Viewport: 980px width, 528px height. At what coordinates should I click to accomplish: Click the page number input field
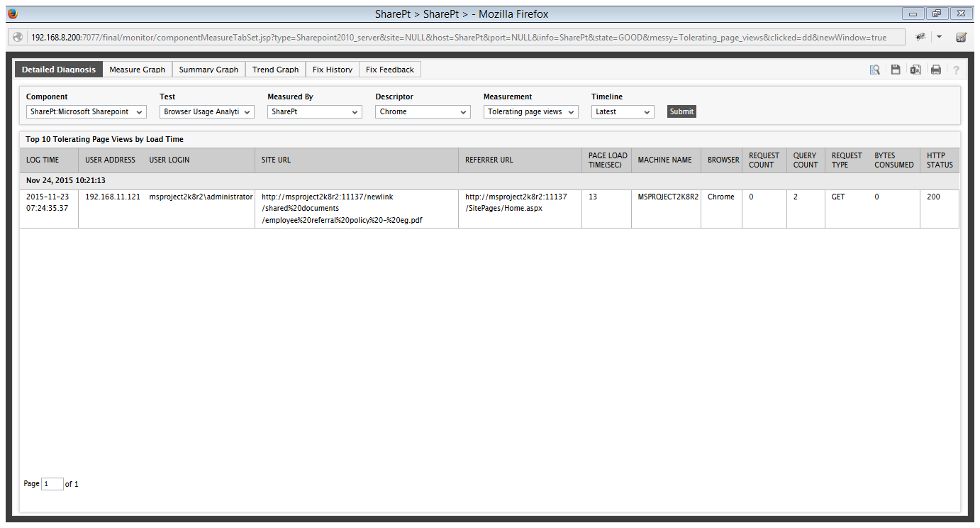52,484
